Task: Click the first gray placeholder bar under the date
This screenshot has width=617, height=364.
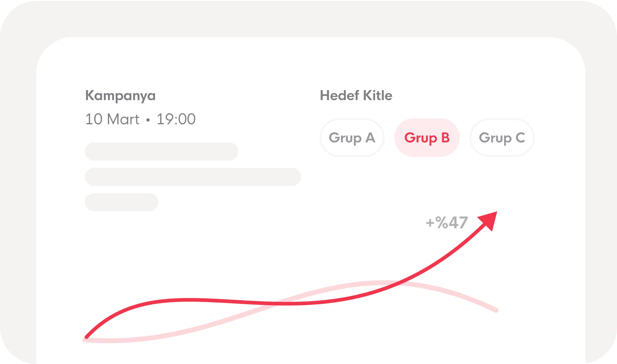Action: (161, 152)
